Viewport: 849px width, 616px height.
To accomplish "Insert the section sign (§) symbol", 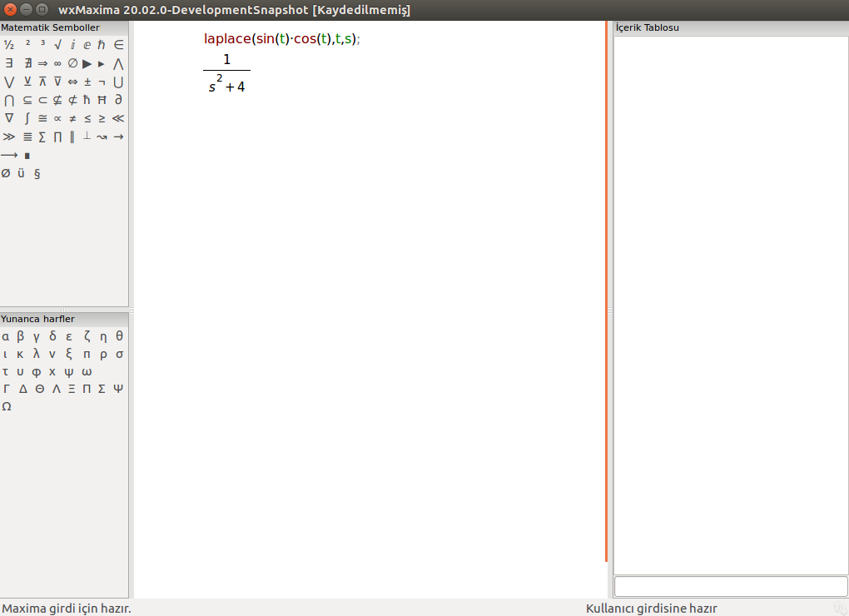I will (x=37, y=174).
